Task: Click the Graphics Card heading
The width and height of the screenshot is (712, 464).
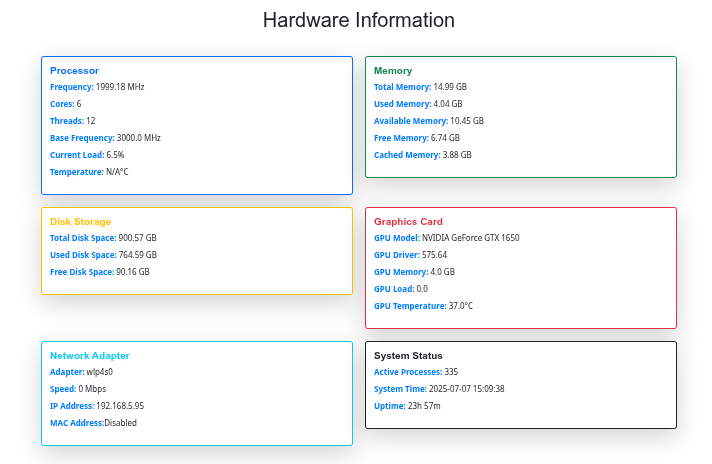Action: [408, 222]
